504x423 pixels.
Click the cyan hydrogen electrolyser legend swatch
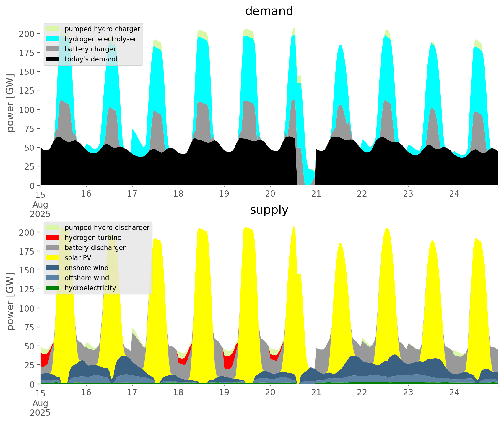(53, 39)
